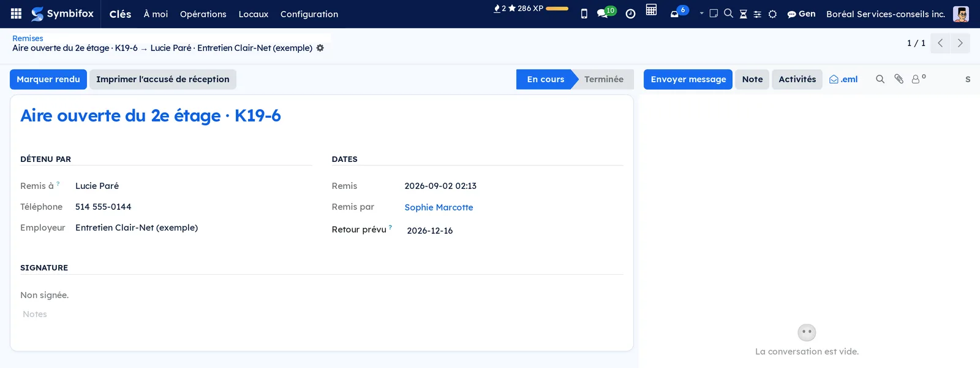The image size is (980, 368).
Task: Open the followers icon in chatter
Action: tap(918, 79)
